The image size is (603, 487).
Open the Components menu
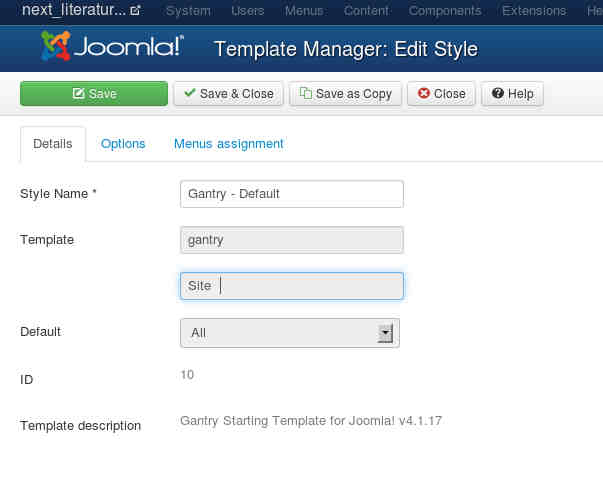[x=445, y=11]
